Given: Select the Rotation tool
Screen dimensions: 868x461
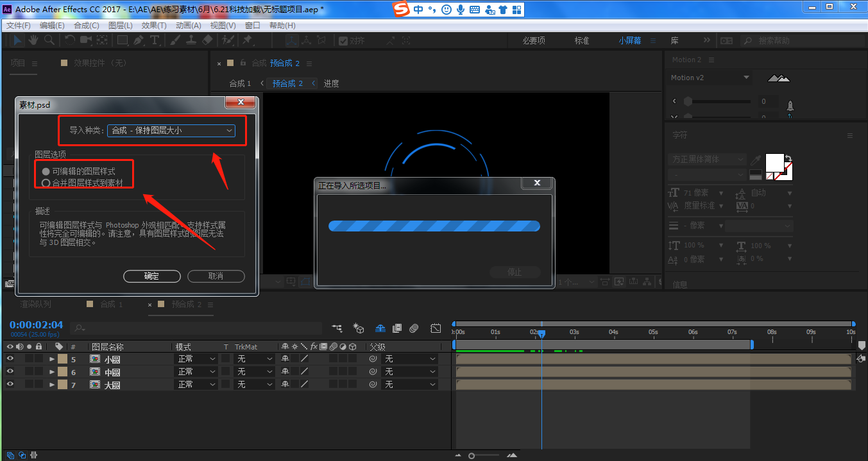Looking at the screenshot, I should pos(70,40).
